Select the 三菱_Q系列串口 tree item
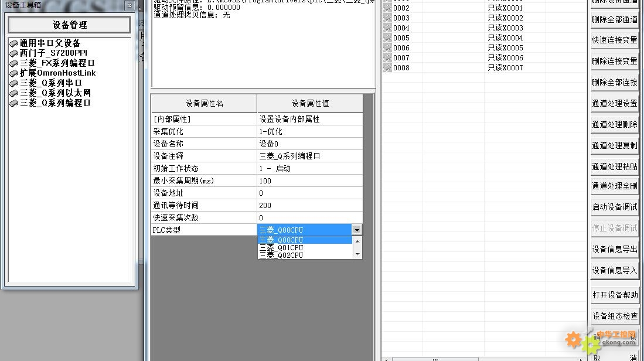 click(x=51, y=83)
